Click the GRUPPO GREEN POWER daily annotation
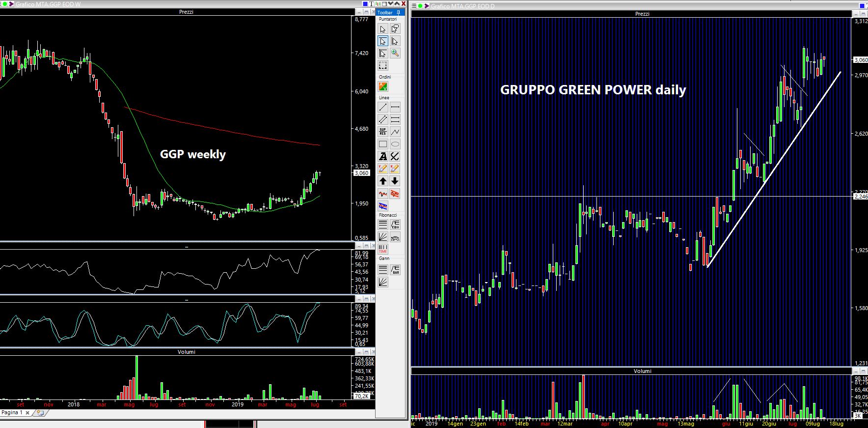Image resolution: width=868 pixels, height=428 pixels. 593,90
